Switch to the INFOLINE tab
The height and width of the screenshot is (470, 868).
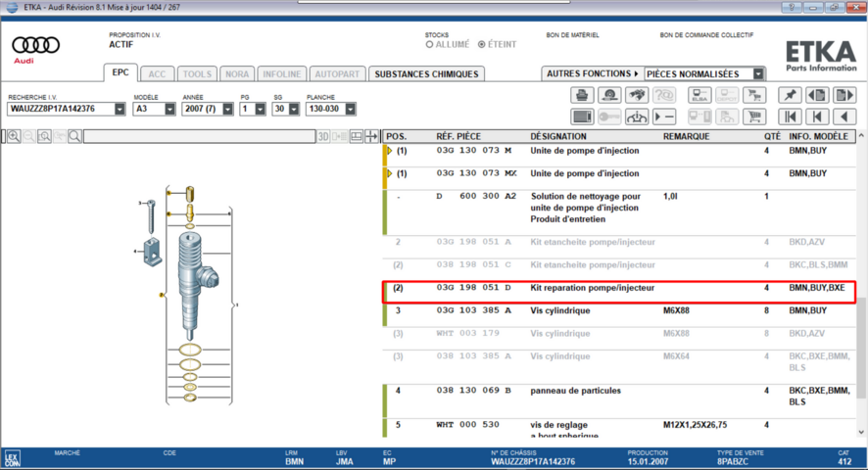[282, 74]
